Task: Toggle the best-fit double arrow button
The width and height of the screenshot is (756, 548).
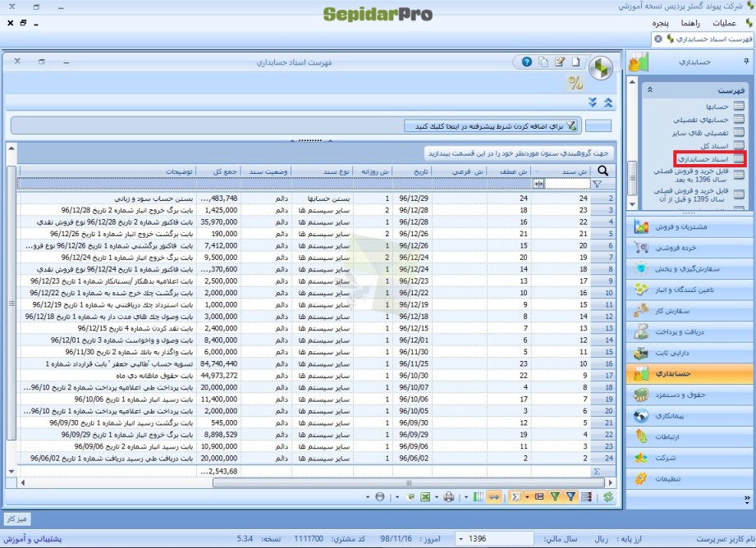Action: coord(494,497)
